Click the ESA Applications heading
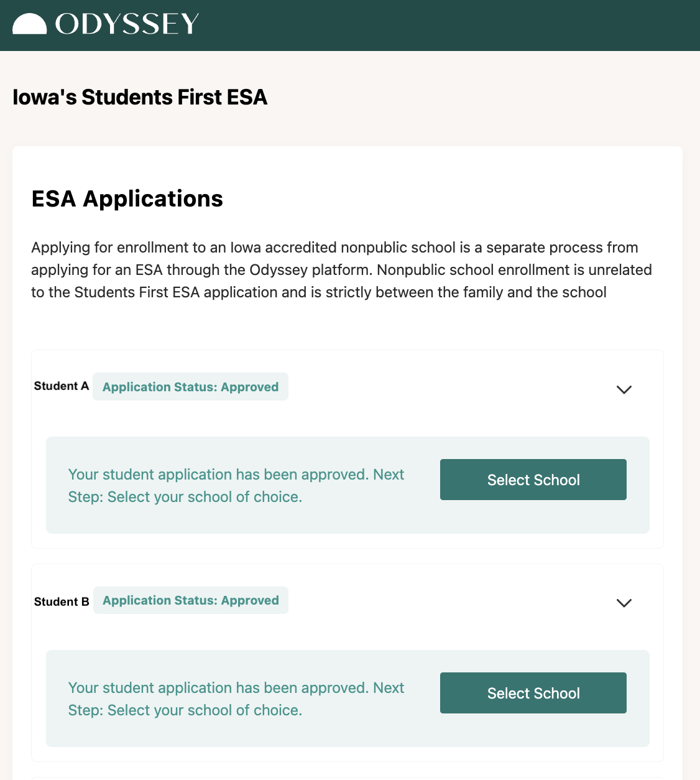This screenshot has height=780, width=700. coord(127,199)
